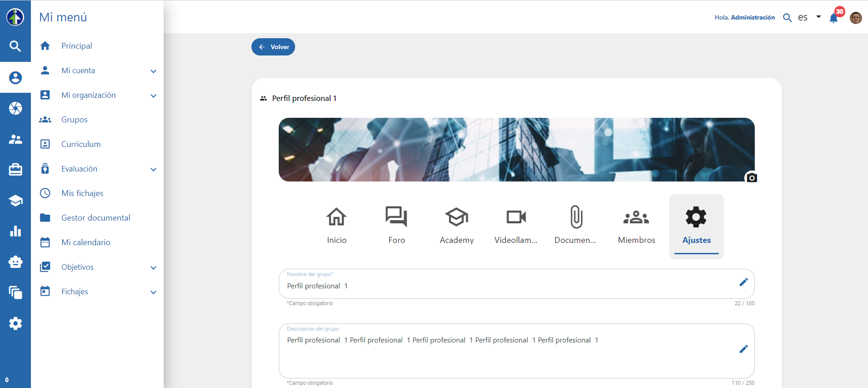Click the group banner image
Screen dimensions: 868x388
pyautogui.click(x=517, y=150)
